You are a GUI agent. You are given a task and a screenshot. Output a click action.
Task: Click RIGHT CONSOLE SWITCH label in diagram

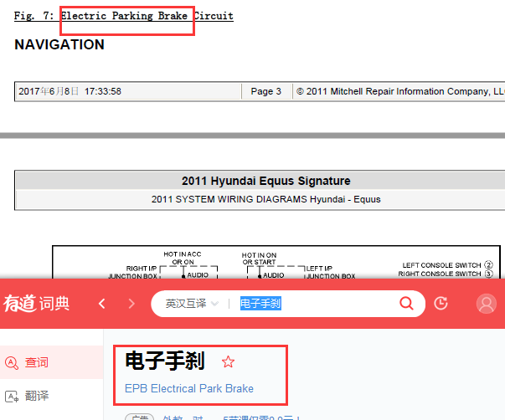[x=440, y=274]
